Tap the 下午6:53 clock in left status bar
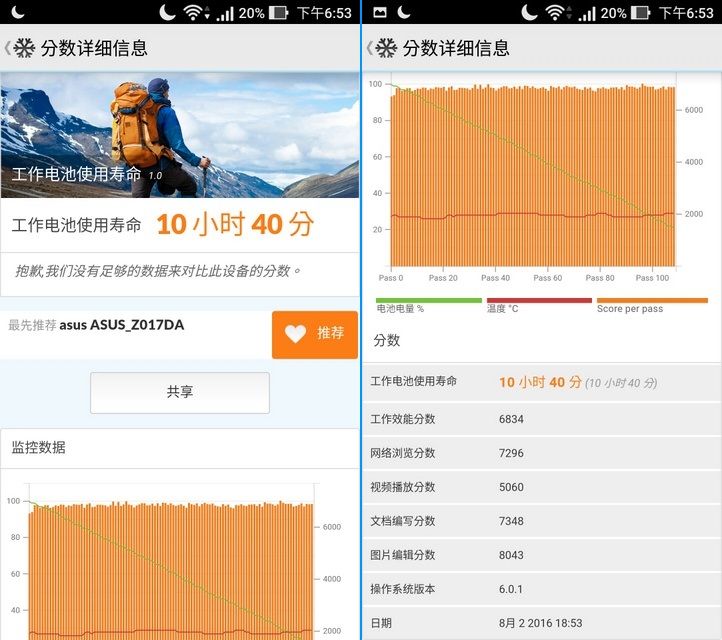Screen dimensions: 722x640 325,13
